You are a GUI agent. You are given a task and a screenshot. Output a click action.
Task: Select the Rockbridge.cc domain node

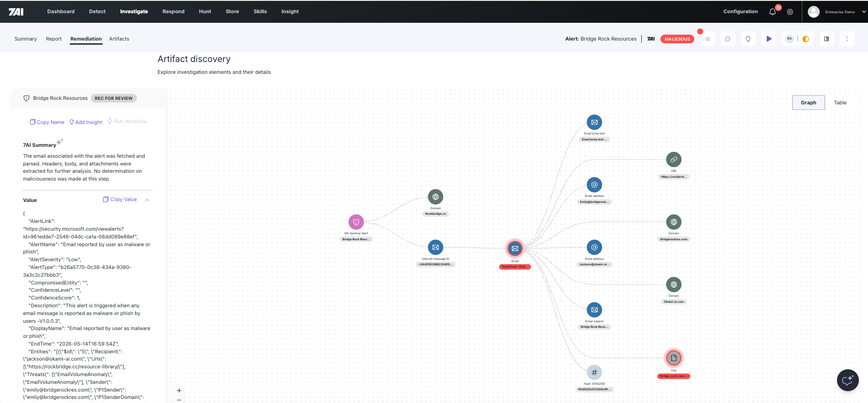click(436, 197)
